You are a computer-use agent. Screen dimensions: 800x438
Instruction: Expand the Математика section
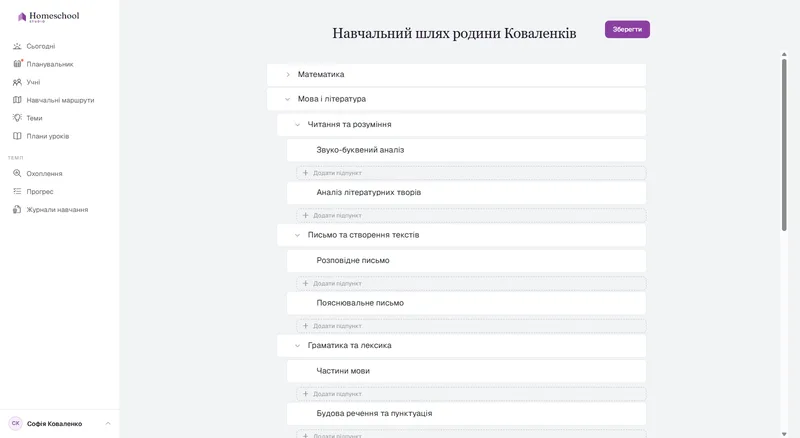point(288,75)
